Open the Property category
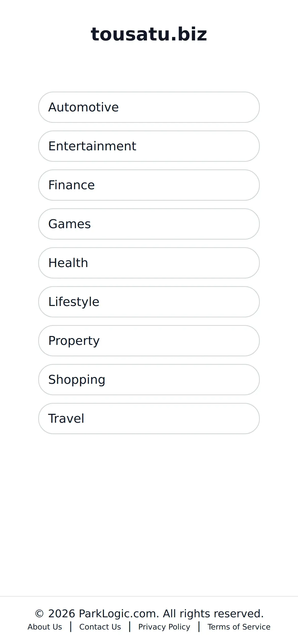298x644 pixels. click(149, 341)
